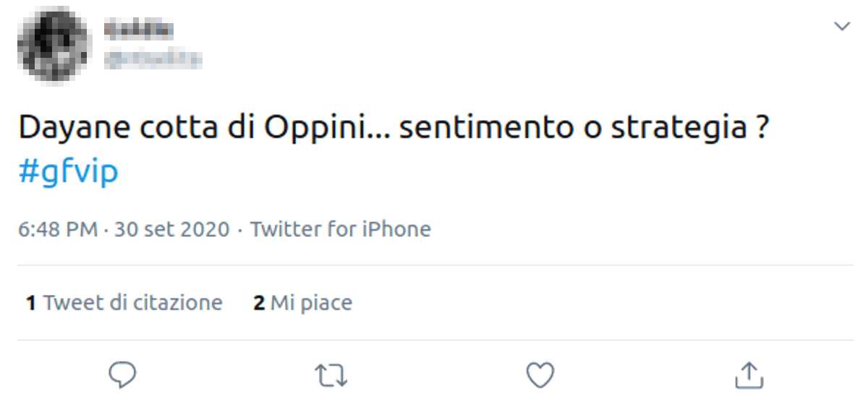
Task: Open the Twitter for iPhone source link
Action: [x=340, y=230]
